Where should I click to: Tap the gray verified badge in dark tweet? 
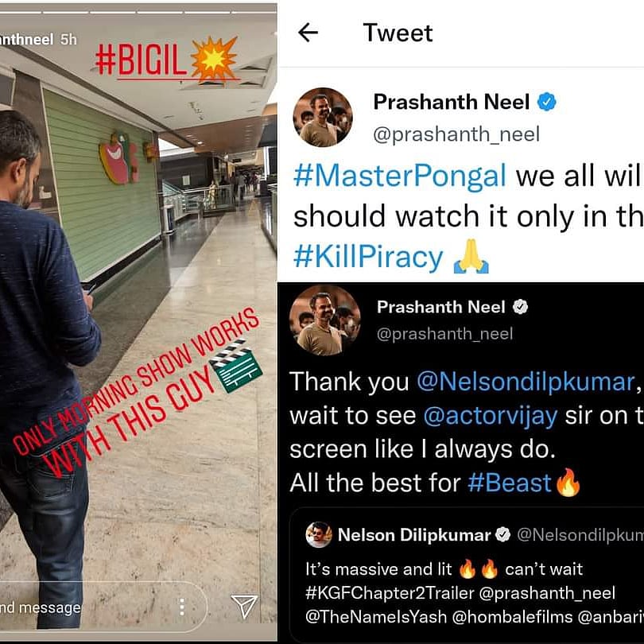point(521,307)
